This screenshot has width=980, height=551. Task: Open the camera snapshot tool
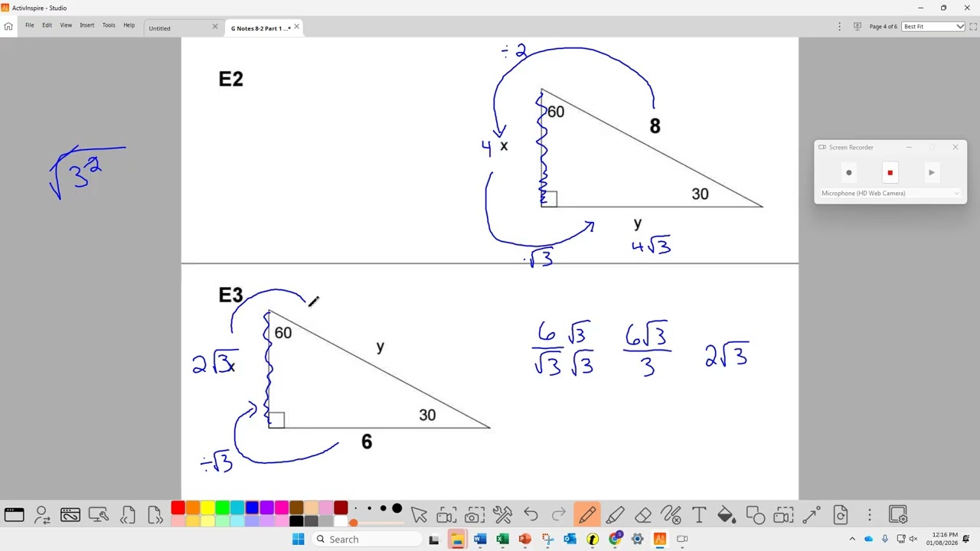[475, 515]
